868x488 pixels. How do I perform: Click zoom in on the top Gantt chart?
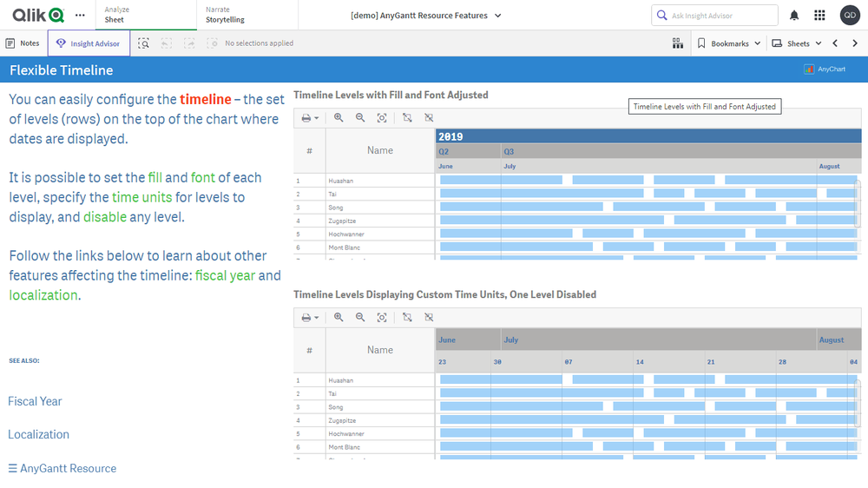click(339, 118)
